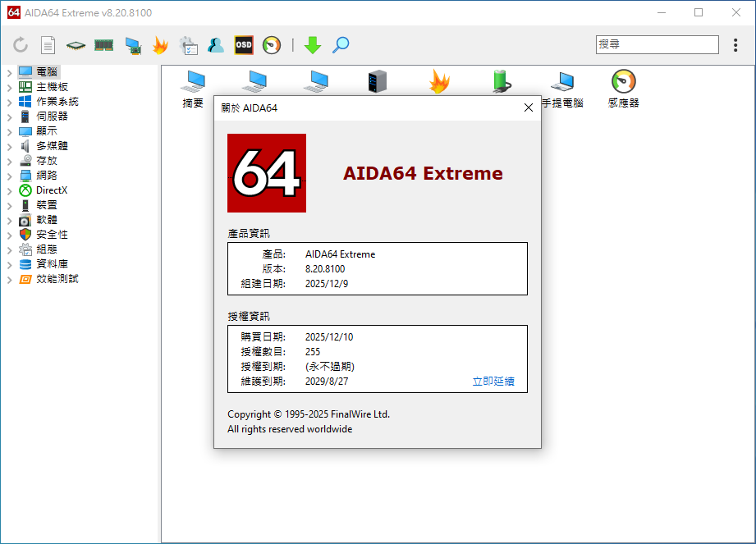The height and width of the screenshot is (544, 756).
Task: Expand the 效能測試 tree node
Action: (x=10, y=279)
